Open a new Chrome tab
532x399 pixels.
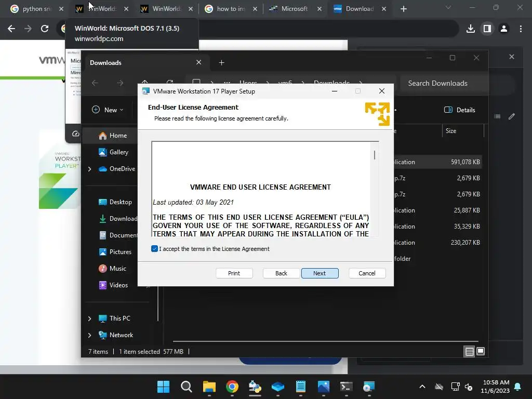point(403,9)
